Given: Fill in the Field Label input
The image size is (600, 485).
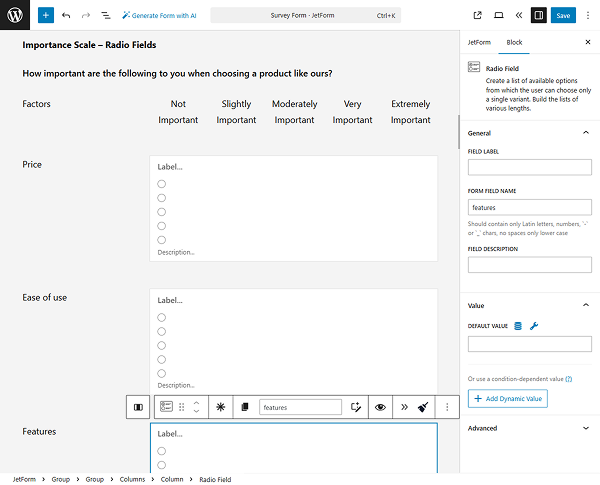Looking at the screenshot, I should (x=530, y=167).
